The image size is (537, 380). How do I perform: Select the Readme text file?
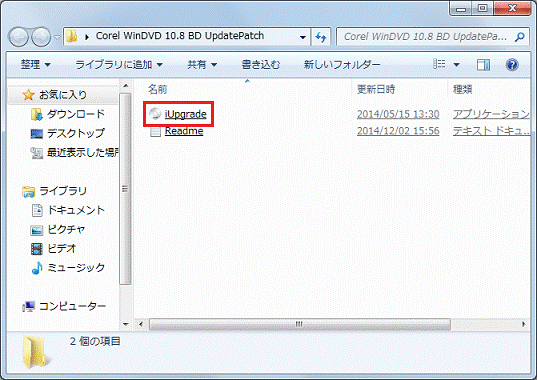184,131
